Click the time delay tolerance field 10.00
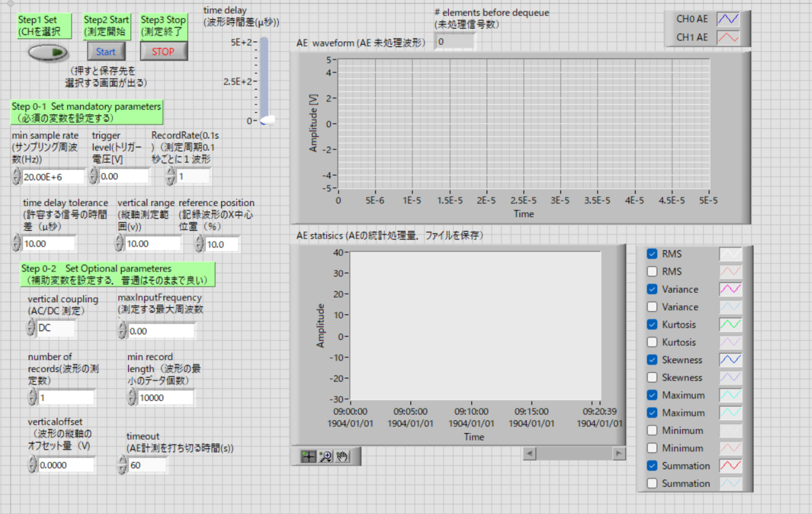 click(49, 244)
